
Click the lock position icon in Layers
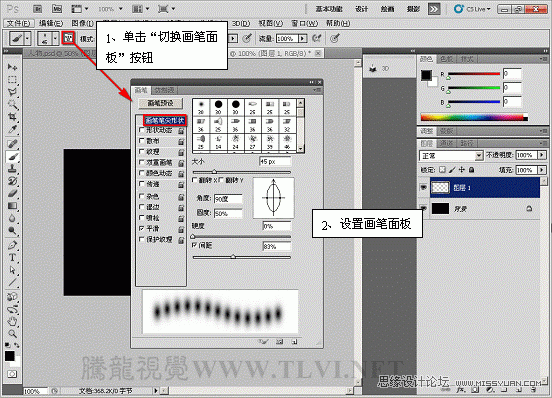point(462,170)
